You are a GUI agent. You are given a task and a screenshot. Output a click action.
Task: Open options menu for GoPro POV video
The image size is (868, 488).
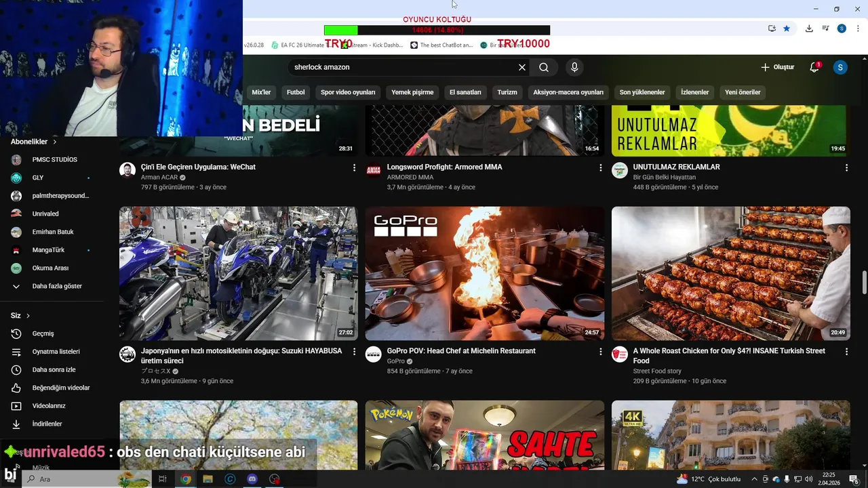(600, 352)
